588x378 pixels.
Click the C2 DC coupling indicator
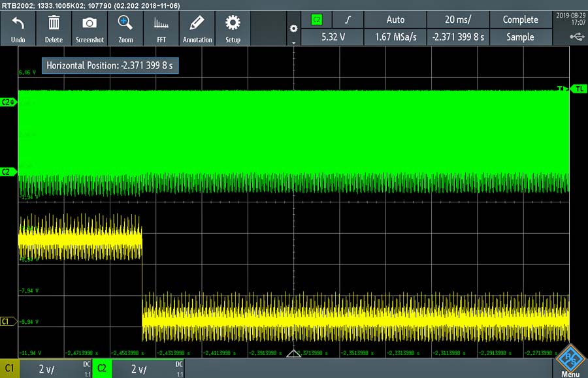[179, 364]
